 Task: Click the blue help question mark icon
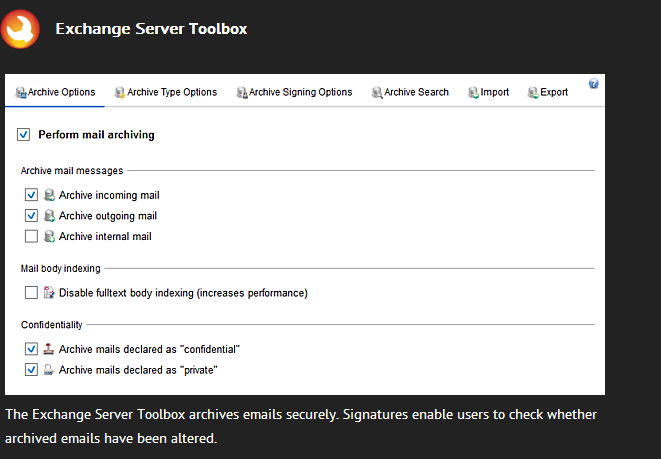click(x=594, y=83)
